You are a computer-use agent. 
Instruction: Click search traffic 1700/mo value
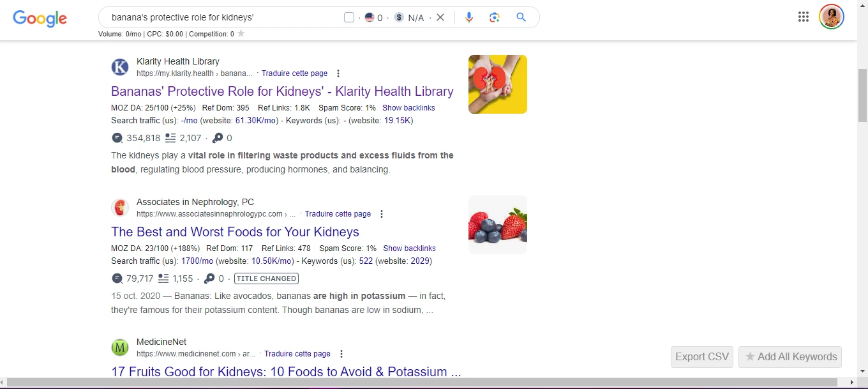[x=197, y=261]
